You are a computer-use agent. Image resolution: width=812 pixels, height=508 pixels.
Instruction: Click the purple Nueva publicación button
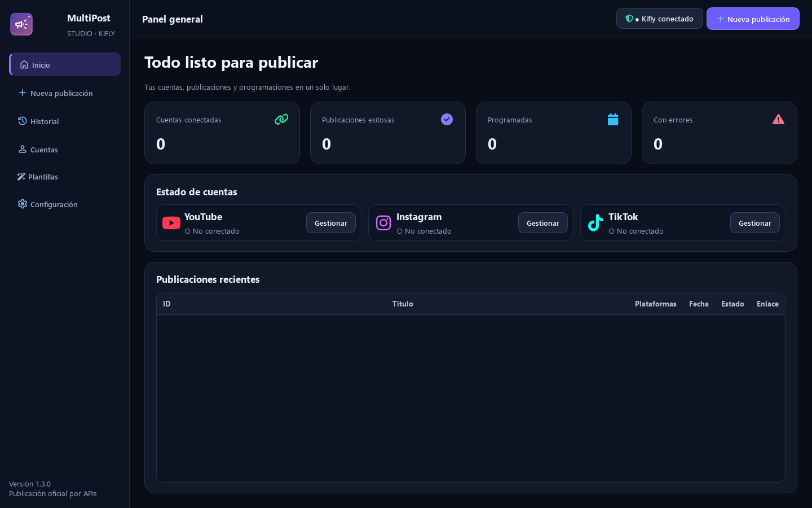point(753,19)
